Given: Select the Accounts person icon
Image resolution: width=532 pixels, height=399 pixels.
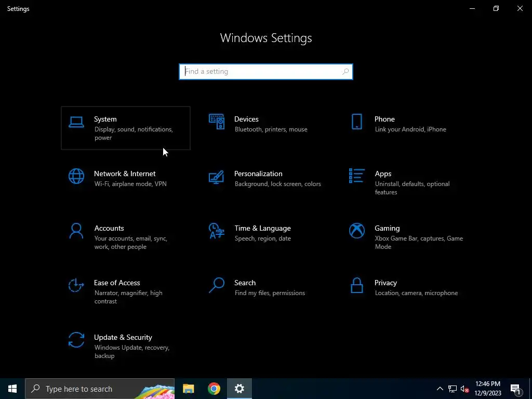Looking at the screenshot, I should coord(76,231).
